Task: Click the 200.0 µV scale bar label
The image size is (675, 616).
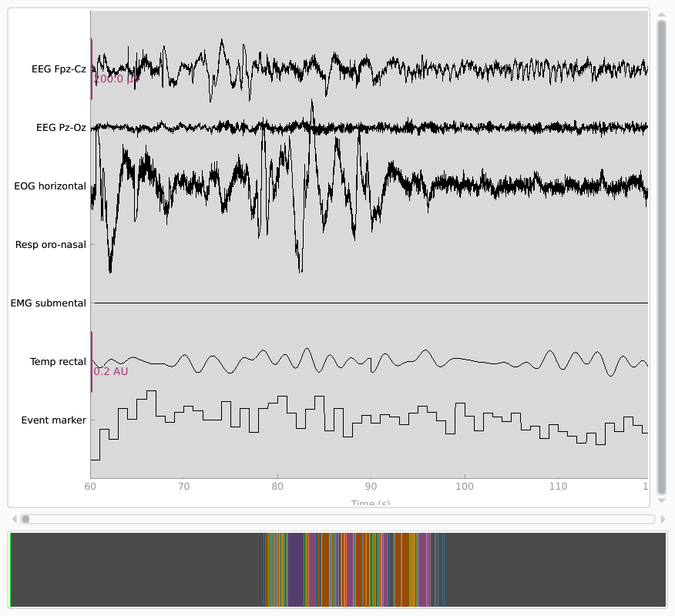Action: click(x=116, y=79)
